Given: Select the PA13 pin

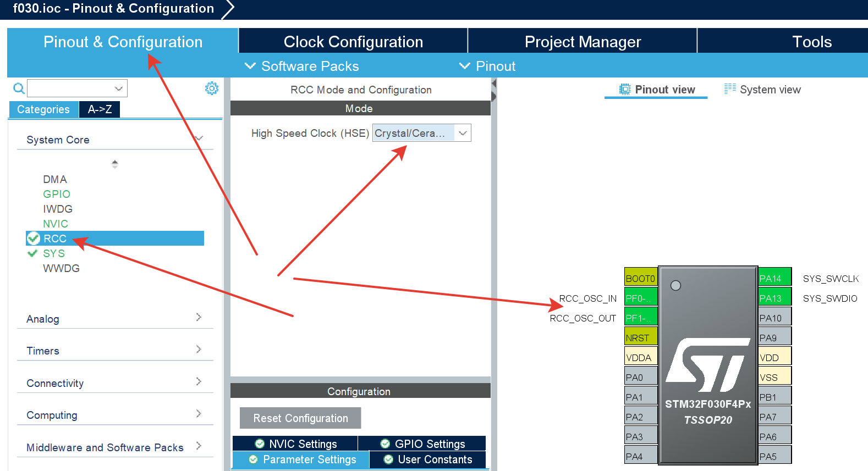Looking at the screenshot, I should click(x=774, y=298).
